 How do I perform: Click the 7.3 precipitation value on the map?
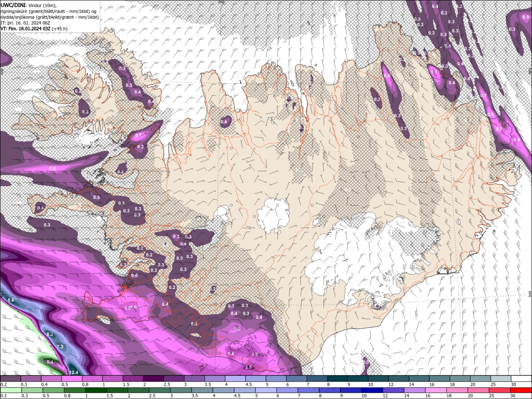(x=59, y=347)
